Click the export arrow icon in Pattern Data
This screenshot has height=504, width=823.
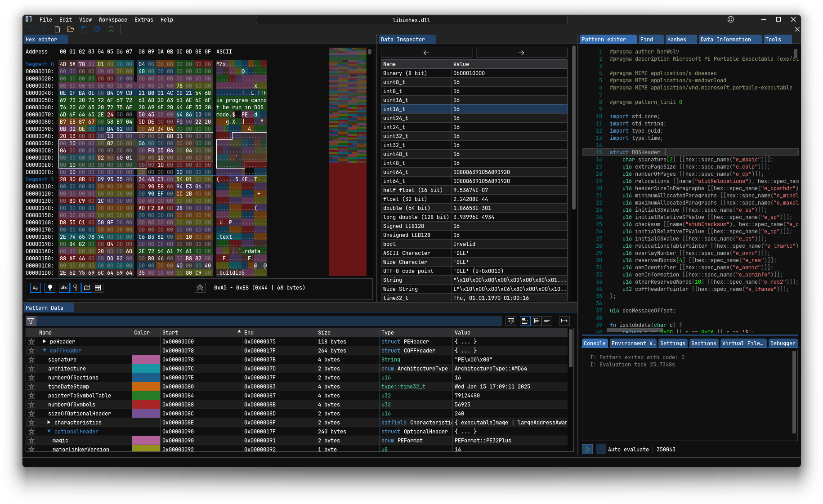point(564,321)
